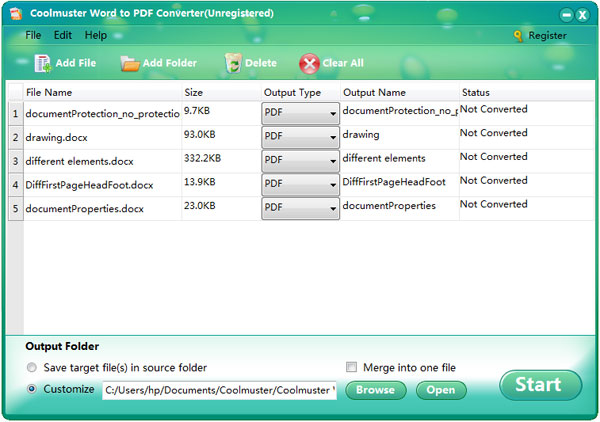Click Delete toolbar label

click(x=261, y=63)
